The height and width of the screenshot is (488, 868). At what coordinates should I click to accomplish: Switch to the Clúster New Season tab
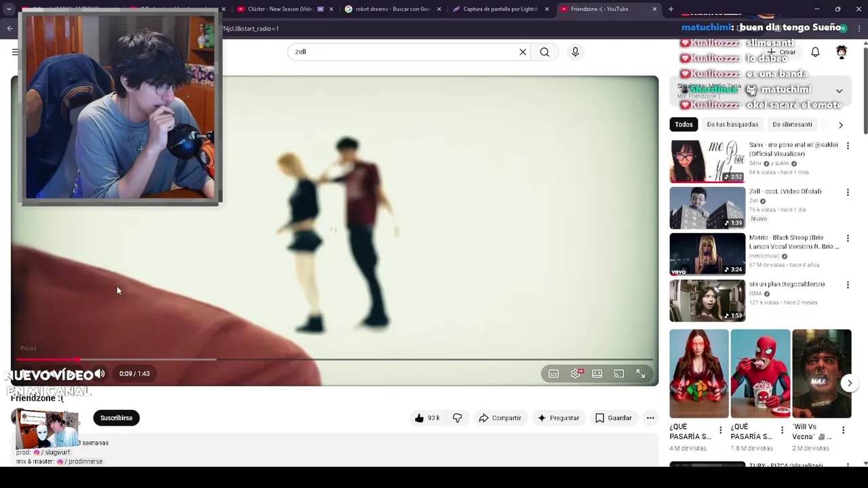point(280,9)
